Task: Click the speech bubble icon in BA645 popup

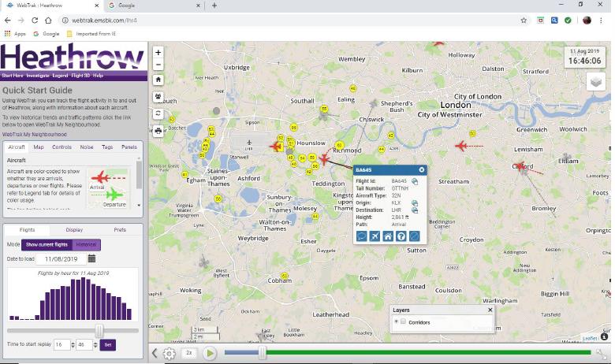Action: coord(362,236)
